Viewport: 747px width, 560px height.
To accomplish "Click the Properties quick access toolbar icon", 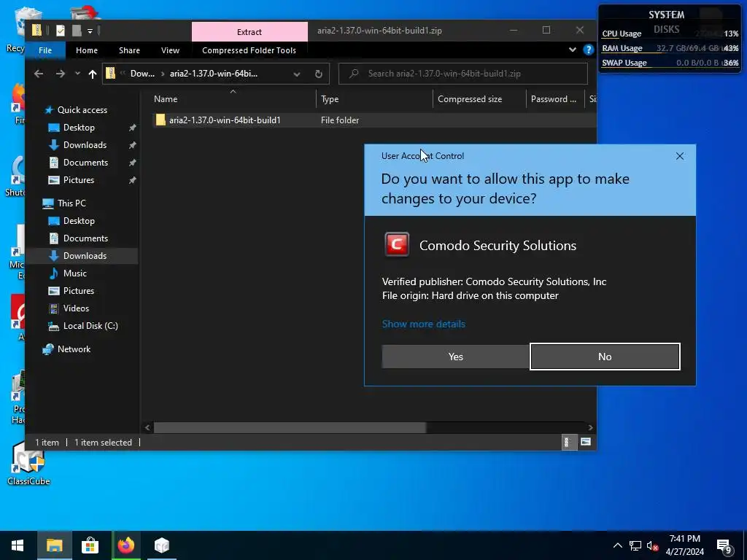I will coord(60,31).
